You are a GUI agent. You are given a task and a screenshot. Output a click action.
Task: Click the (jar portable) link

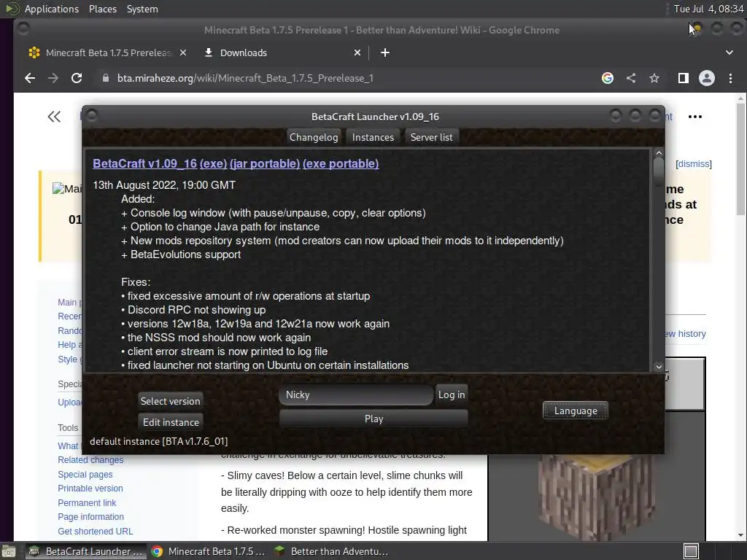[265, 164]
